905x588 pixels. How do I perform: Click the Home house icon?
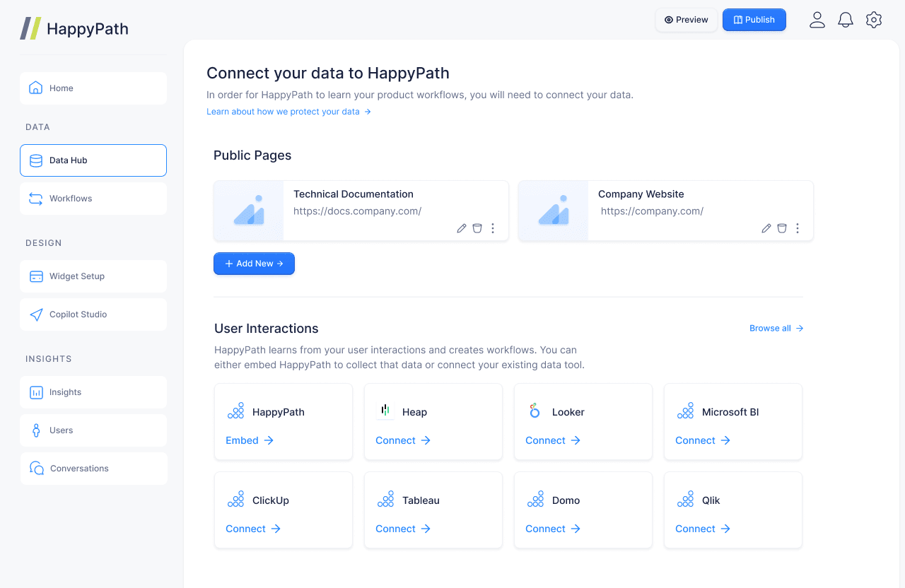tap(36, 88)
